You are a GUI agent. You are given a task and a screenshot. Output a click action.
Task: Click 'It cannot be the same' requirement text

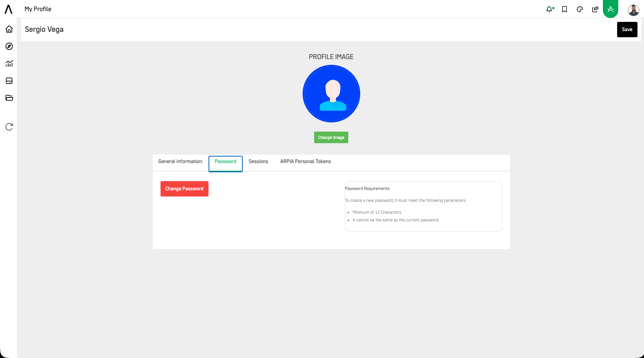[396, 220]
